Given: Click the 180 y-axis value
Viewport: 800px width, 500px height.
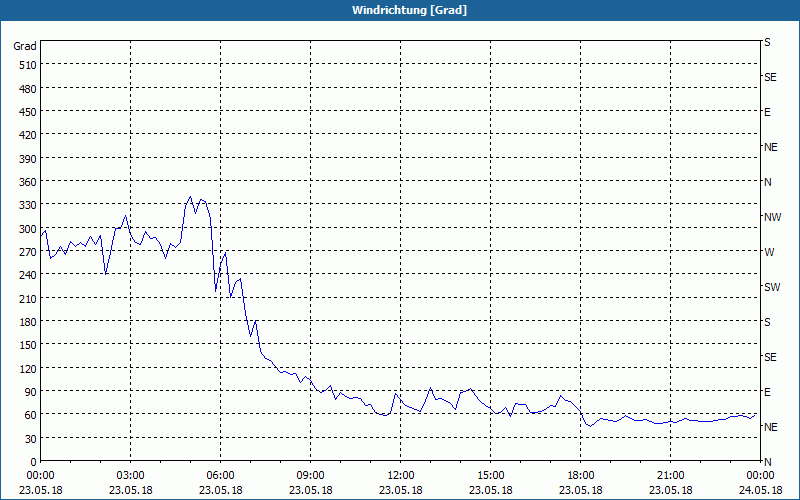Looking at the screenshot, I should click(x=28, y=322).
